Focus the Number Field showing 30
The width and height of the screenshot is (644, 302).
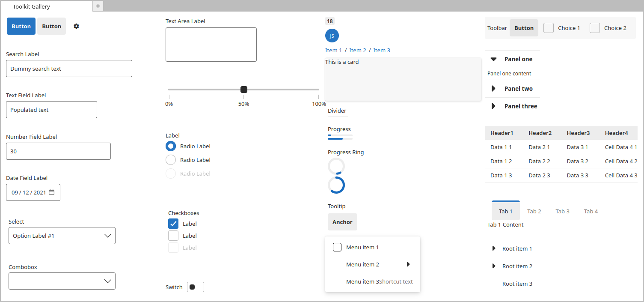58,151
